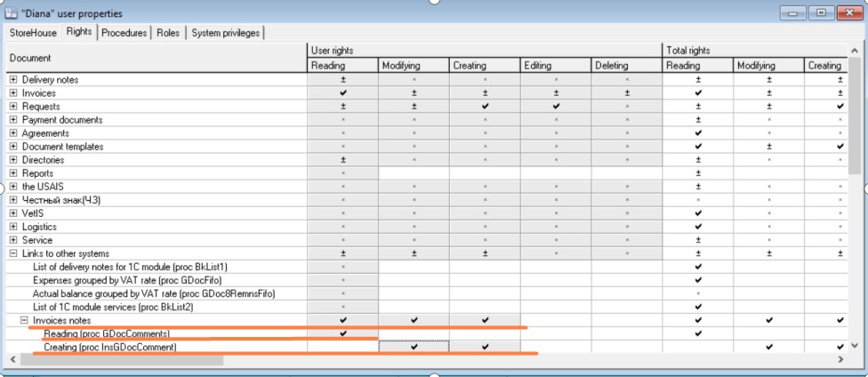Image resolution: width=868 pixels, height=377 pixels.
Task: Expand the Document templates node
Action: tap(13, 147)
